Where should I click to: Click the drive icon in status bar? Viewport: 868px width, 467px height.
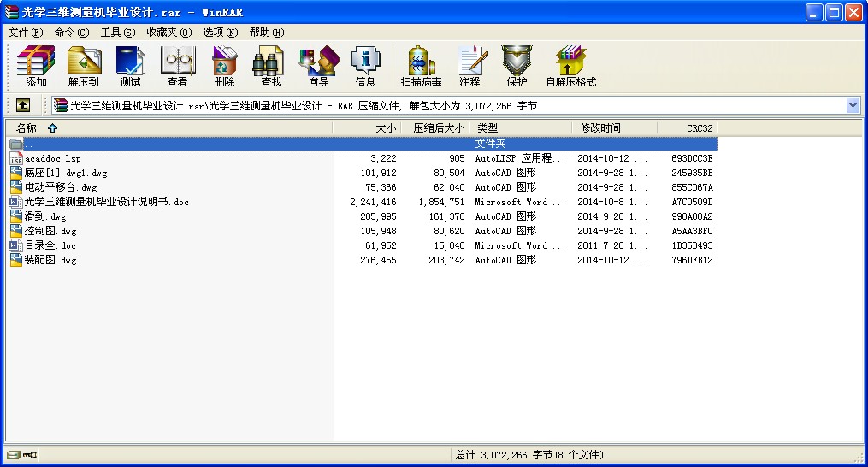pos(14,455)
